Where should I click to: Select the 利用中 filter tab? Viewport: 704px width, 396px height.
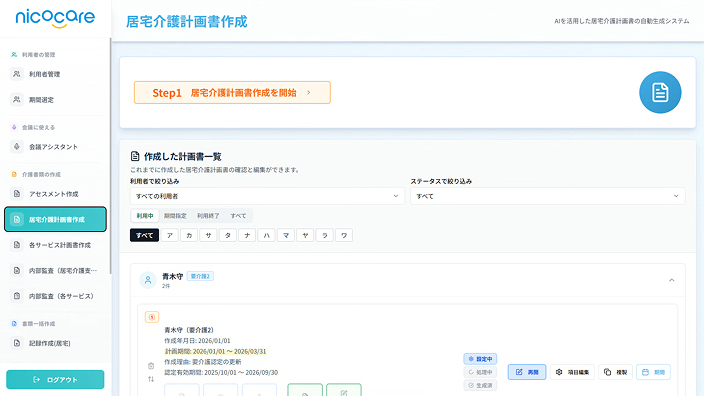point(145,216)
